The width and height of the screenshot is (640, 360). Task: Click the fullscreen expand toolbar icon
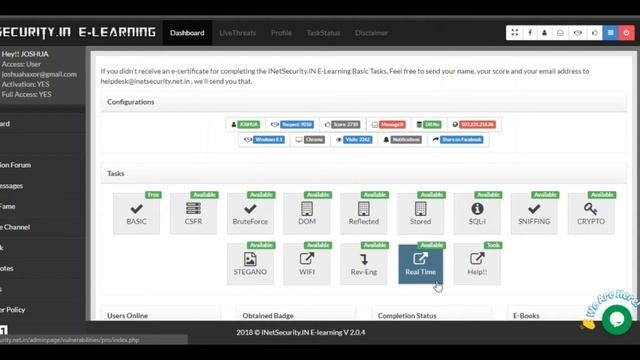coord(514,33)
